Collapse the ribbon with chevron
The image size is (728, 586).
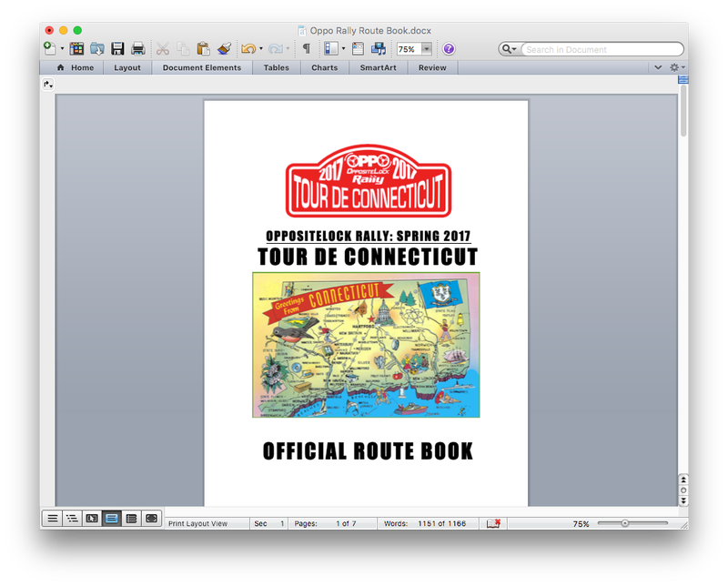pos(658,68)
